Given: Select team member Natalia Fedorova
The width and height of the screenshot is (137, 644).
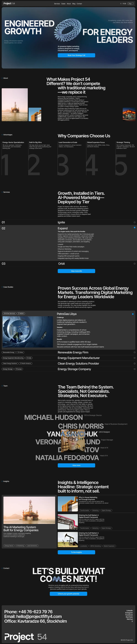Looking at the screenshot, I should coord(67,458).
